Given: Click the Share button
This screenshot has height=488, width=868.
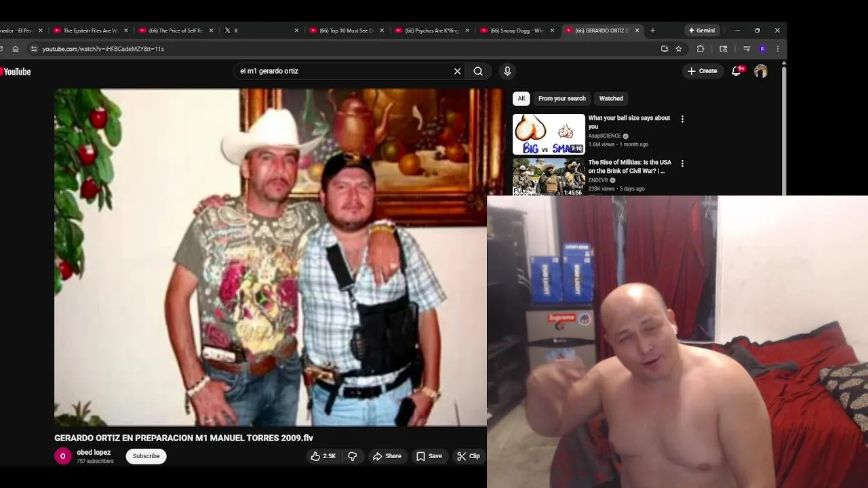Looking at the screenshot, I should click(387, 456).
